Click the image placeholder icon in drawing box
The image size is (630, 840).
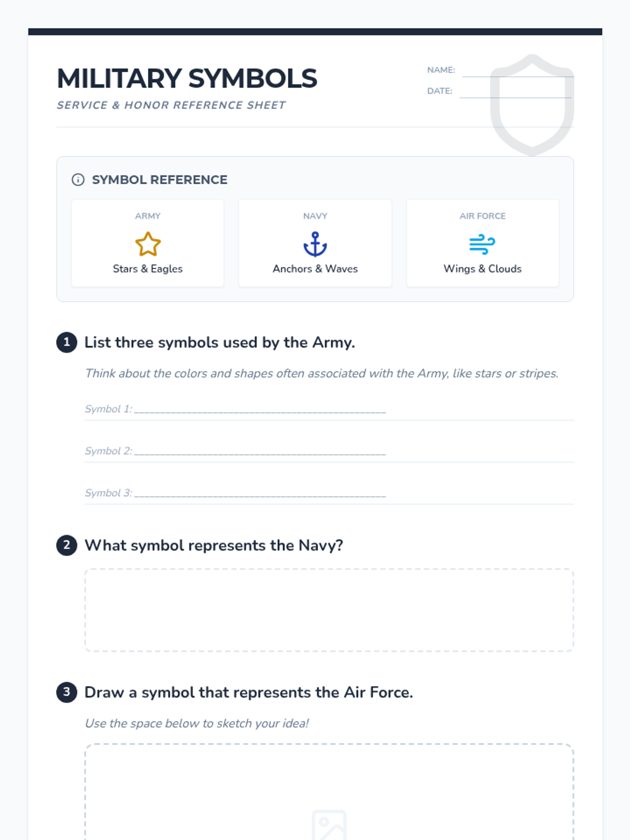329,825
